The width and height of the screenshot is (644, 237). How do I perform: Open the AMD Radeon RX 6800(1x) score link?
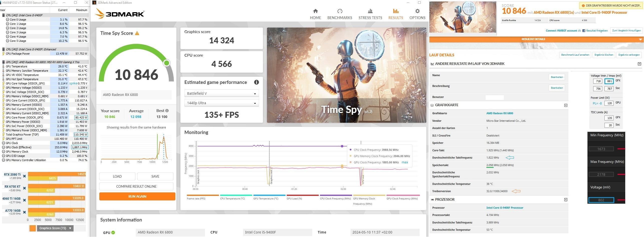pos(554,13)
